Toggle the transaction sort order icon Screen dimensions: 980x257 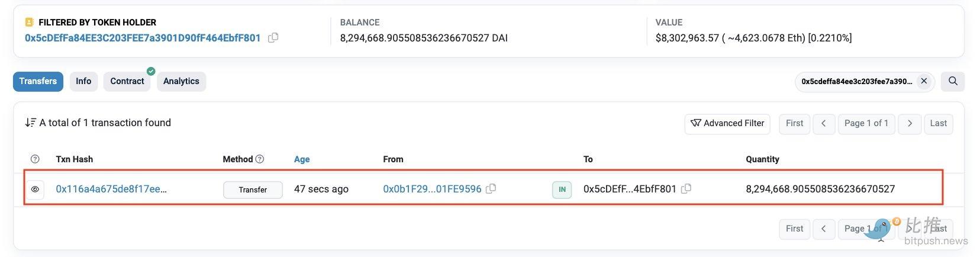(30, 123)
